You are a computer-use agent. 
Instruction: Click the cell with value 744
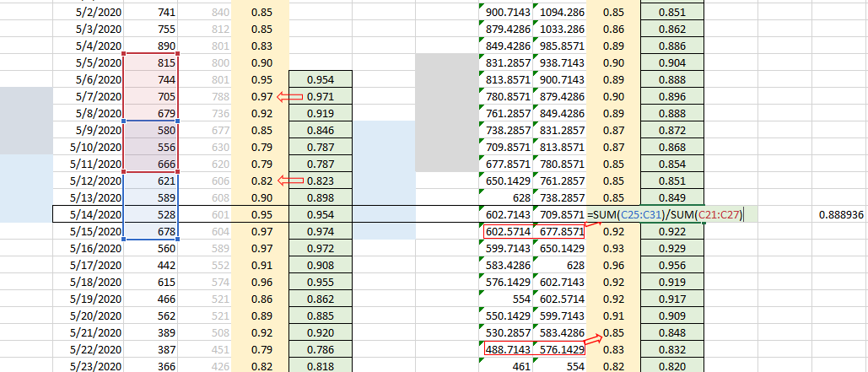(150, 79)
